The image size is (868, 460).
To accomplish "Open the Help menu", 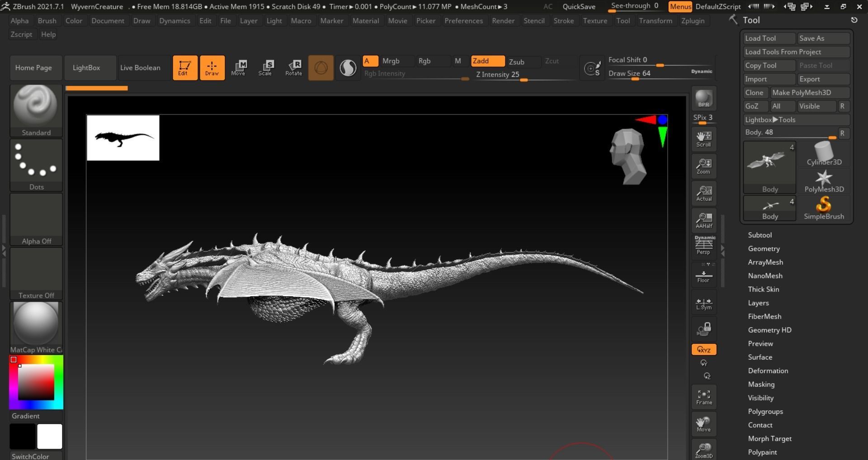I will (x=48, y=34).
